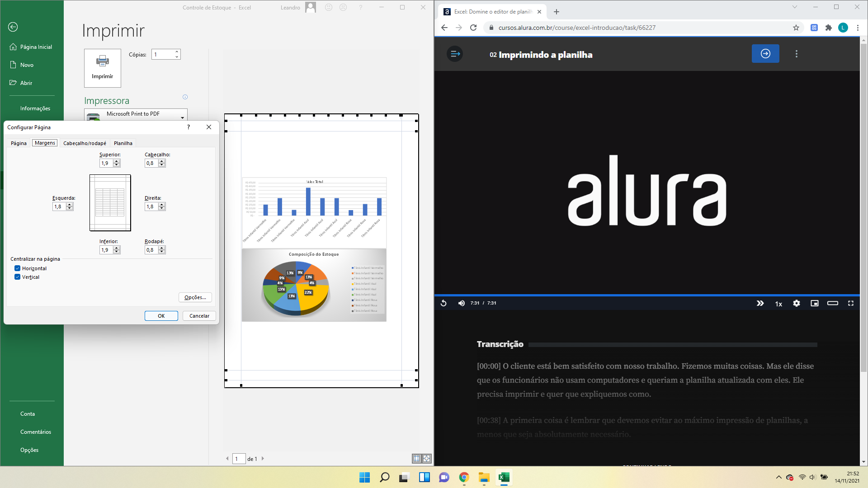Toggle show margins in print preview
Image resolution: width=868 pixels, height=488 pixels.
pyautogui.click(x=416, y=459)
